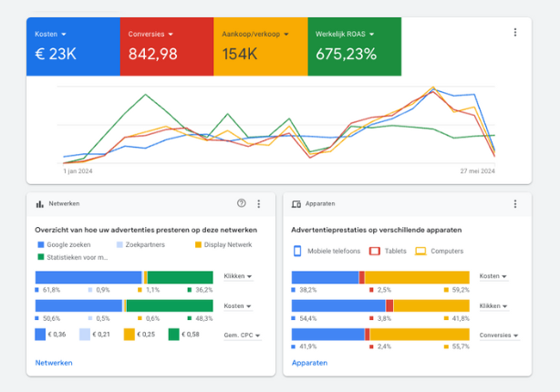Click the Apparaten link at card bottom
Screen dimensions: 560x392
click(x=310, y=363)
